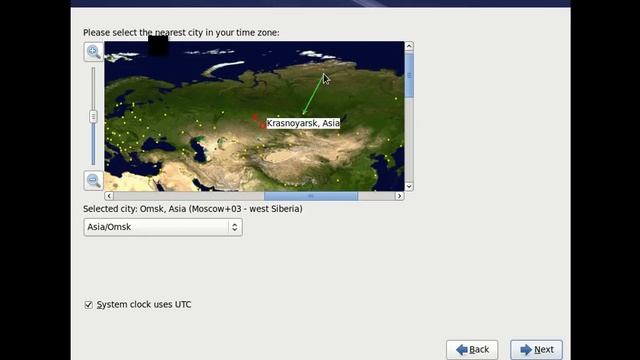This screenshot has height=360, width=640.
Task: Open the Asia/Omsk time zone dropdown
Action: (x=163, y=227)
